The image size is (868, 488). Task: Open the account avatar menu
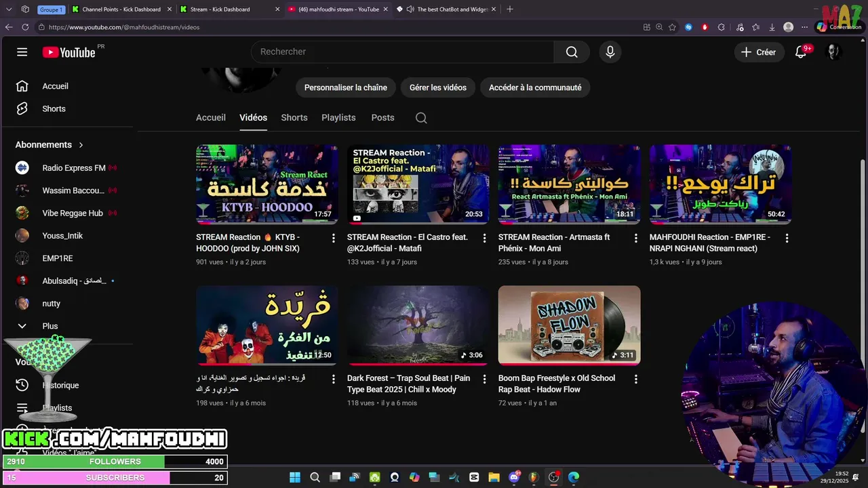(x=833, y=52)
